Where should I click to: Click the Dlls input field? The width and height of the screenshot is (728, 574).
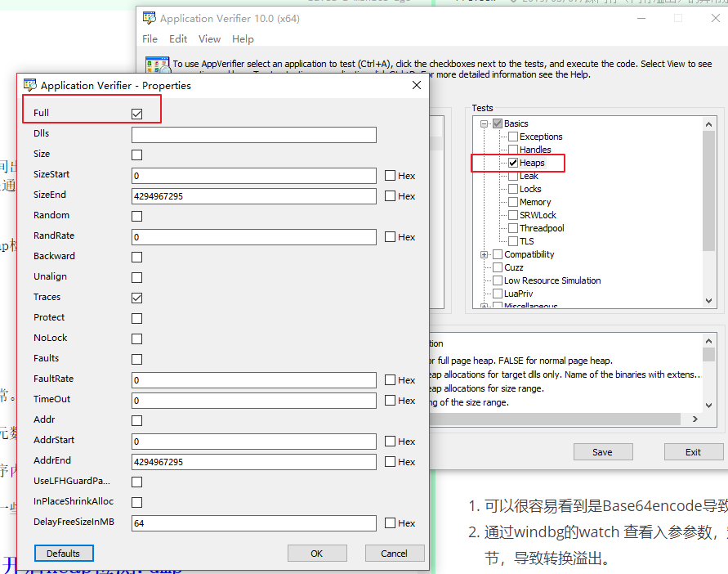coord(254,135)
